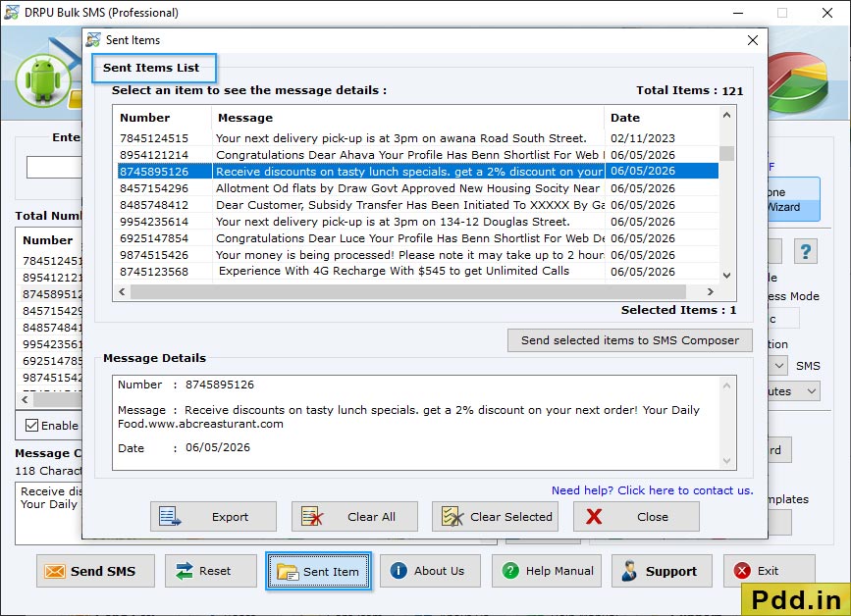Click the Send SMS button
The image size is (851, 616).
(95, 571)
